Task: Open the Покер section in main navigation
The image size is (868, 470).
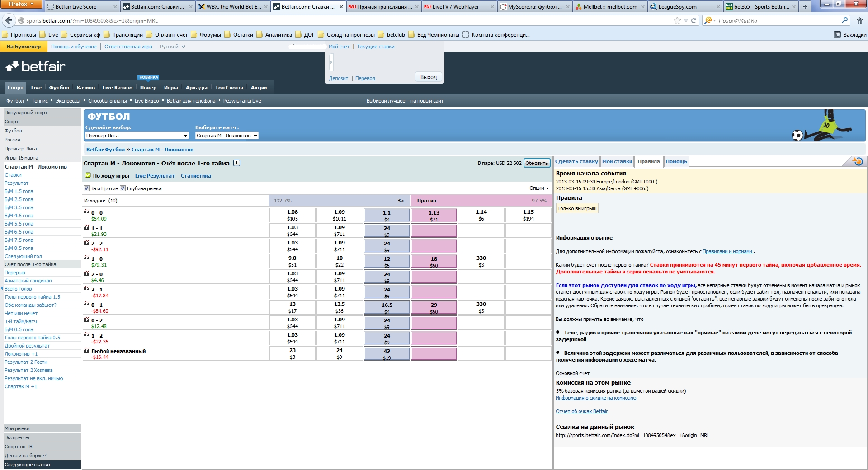Action: pos(148,88)
